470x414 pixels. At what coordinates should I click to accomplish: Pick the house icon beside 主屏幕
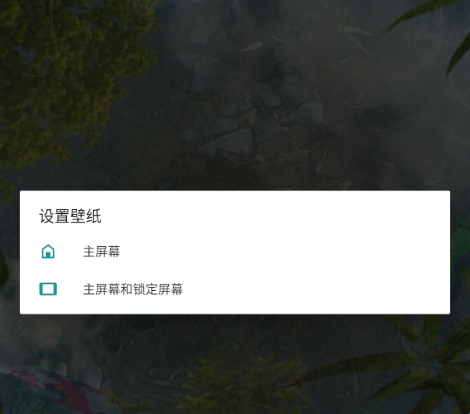coord(48,252)
